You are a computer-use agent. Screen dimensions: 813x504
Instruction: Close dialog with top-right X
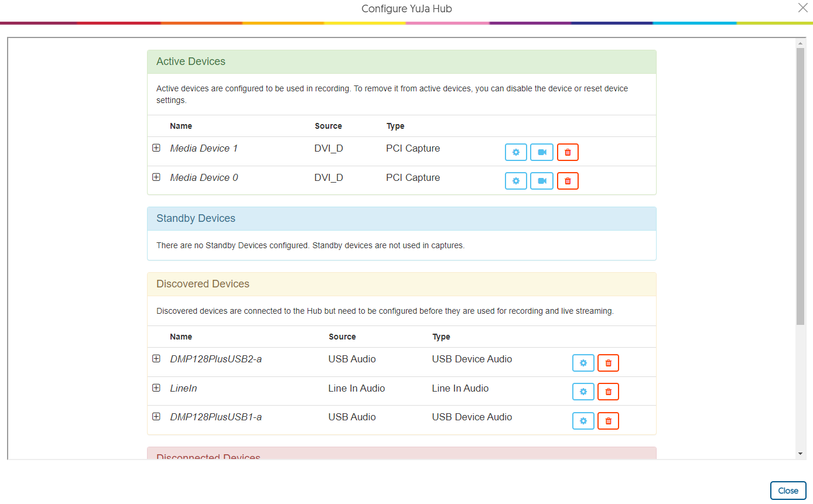point(802,8)
